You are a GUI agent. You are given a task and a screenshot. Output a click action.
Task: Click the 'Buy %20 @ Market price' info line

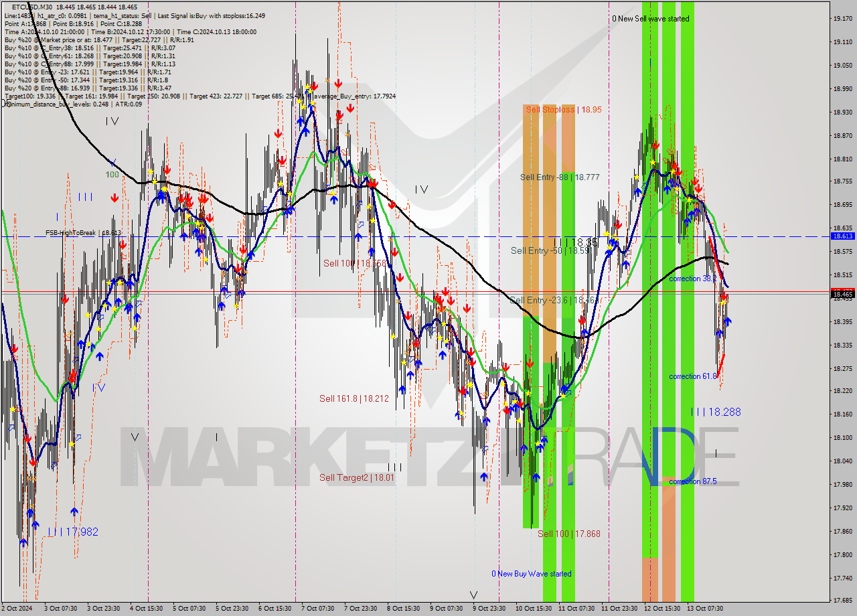pyautogui.click(x=99, y=40)
